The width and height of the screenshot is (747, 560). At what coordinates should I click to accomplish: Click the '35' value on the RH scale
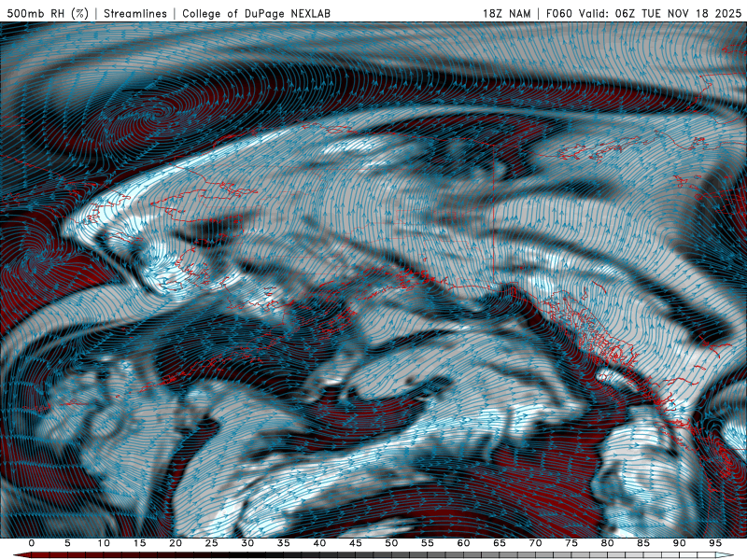click(284, 543)
